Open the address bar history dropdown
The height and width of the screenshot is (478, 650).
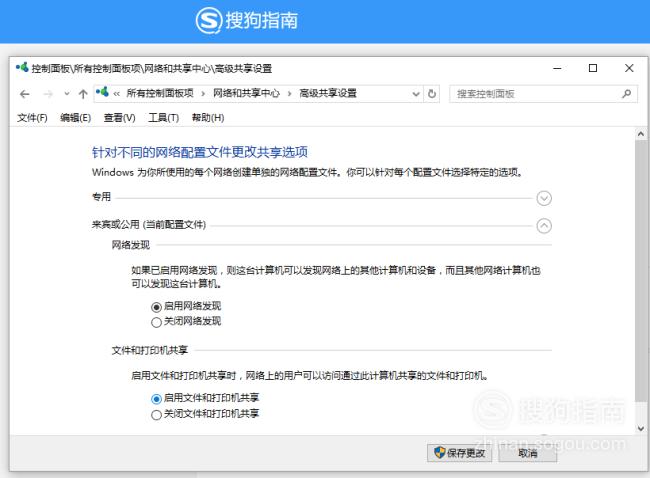[416, 94]
